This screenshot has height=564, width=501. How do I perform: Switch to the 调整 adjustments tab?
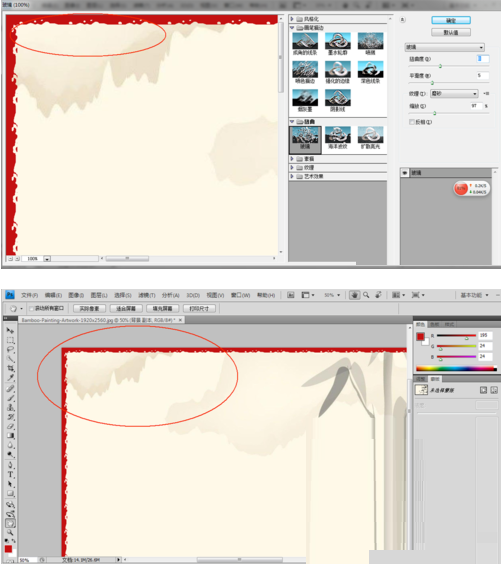point(420,379)
